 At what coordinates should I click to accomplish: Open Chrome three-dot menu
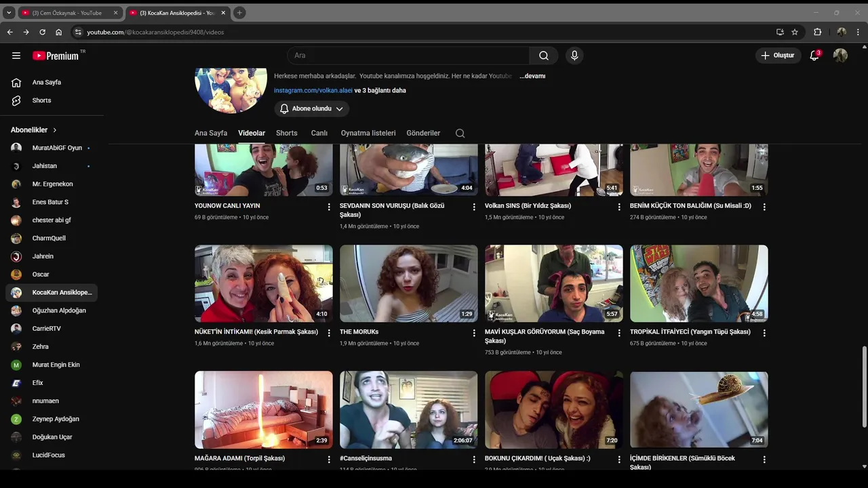859,32
